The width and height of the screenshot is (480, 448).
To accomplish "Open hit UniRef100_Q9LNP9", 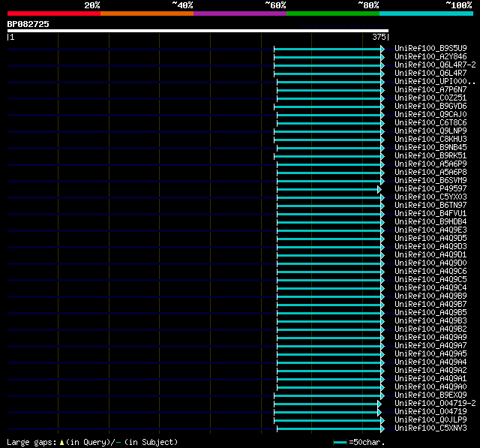I will pyautogui.click(x=430, y=131).
